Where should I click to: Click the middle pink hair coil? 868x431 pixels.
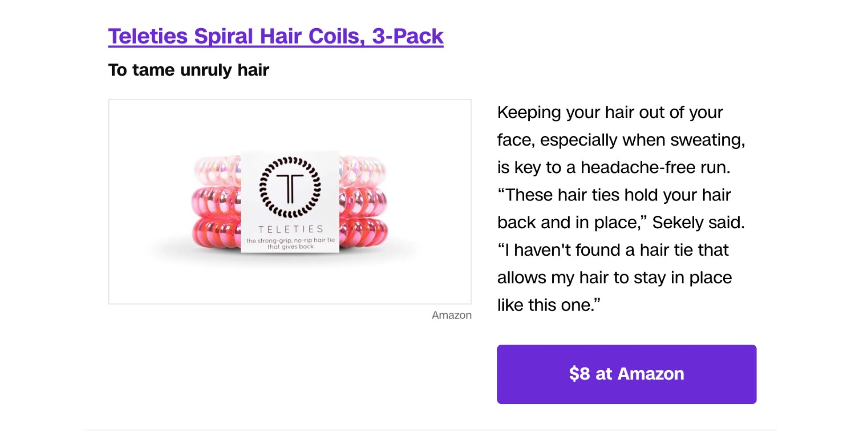(215, 201)
